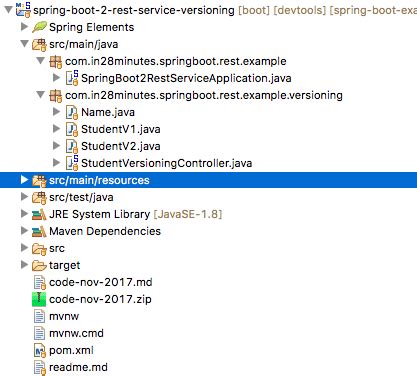Expand JRE System Library arrow
The height and width of the screenshot is (376, 417).
coord(24,213)
